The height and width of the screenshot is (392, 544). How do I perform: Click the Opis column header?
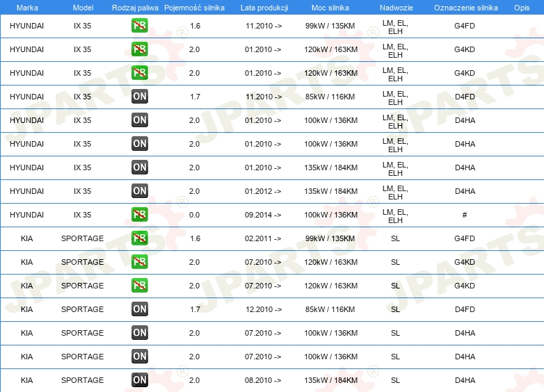coord(521,7)
